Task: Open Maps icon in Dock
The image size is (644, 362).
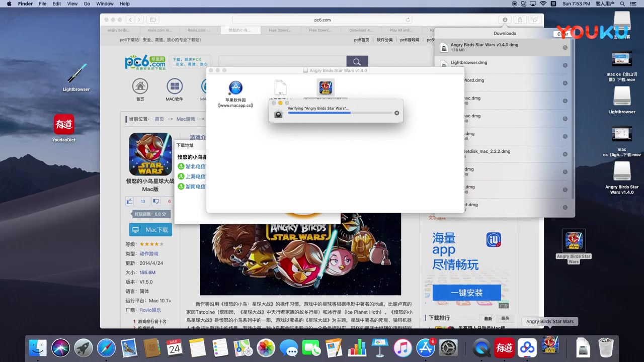Action: [x=243, y=348]
